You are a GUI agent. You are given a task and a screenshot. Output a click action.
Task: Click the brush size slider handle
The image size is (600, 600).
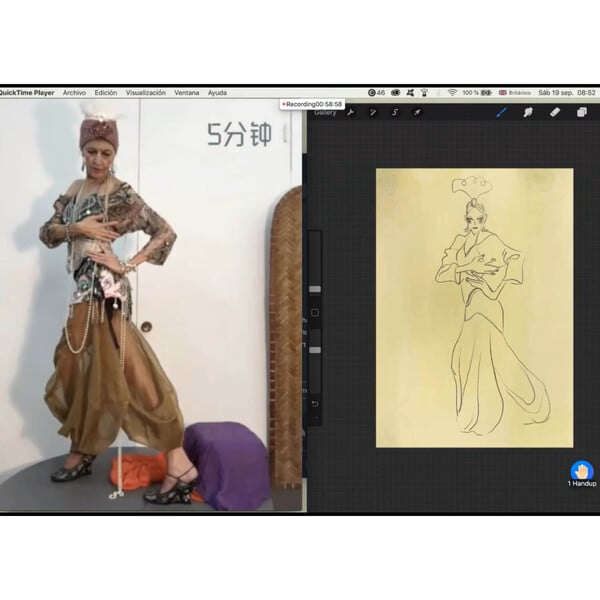click(315, 289)
